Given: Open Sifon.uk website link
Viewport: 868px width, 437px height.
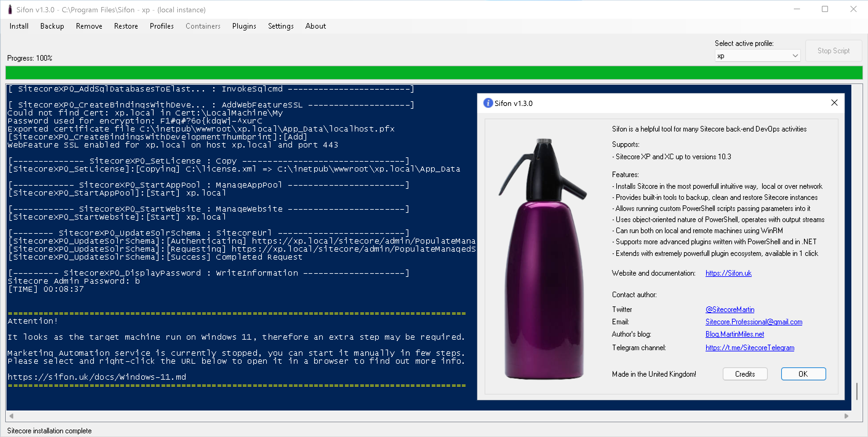Looking at the screenshot, I should [729, 273].
